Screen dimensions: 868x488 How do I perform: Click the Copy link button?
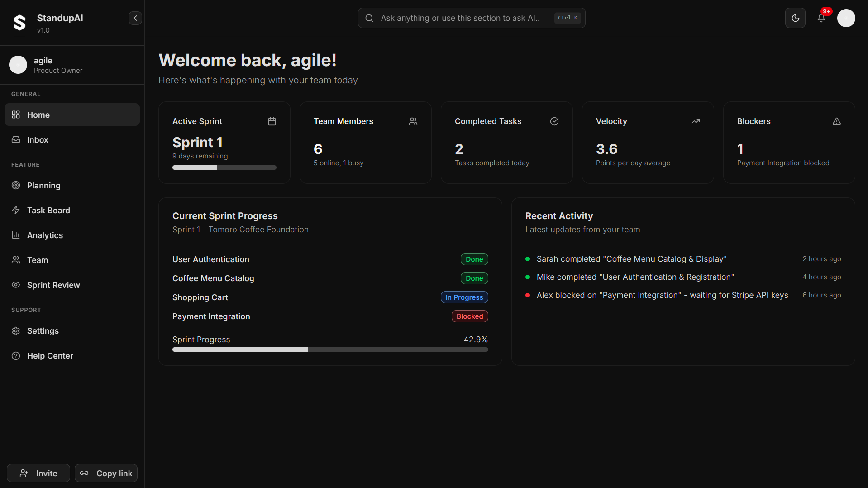[106, 473]
